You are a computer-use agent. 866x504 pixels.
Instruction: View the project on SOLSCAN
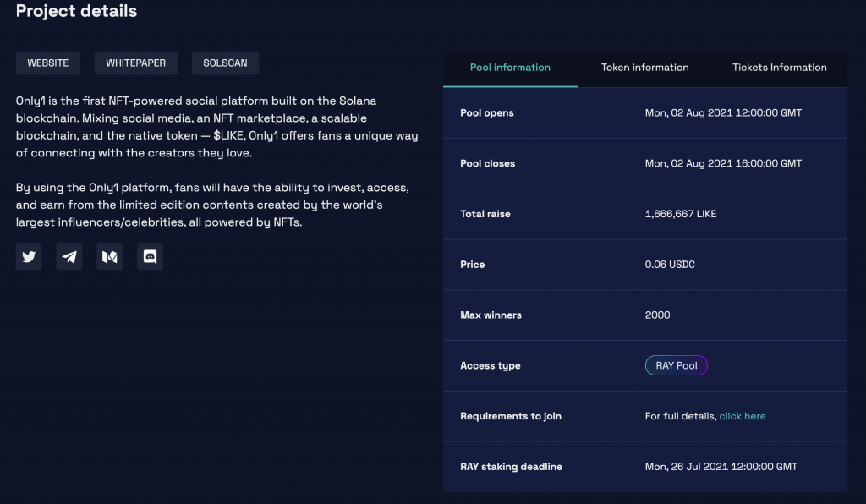(x=225, y=63)
